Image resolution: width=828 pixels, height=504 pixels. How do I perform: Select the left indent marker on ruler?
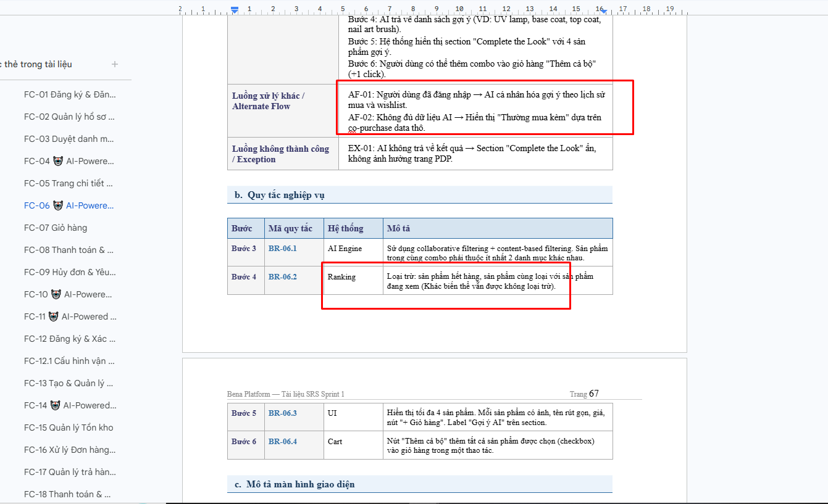[235, 10]
